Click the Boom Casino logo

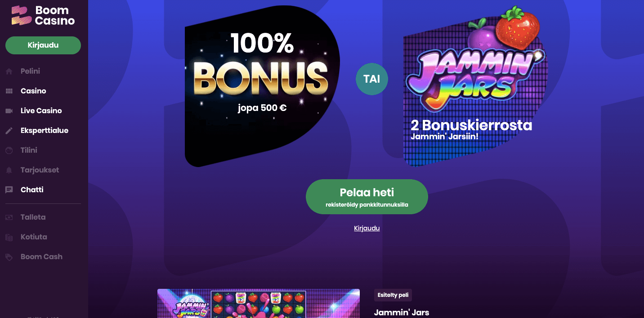[x=43, y=15]
